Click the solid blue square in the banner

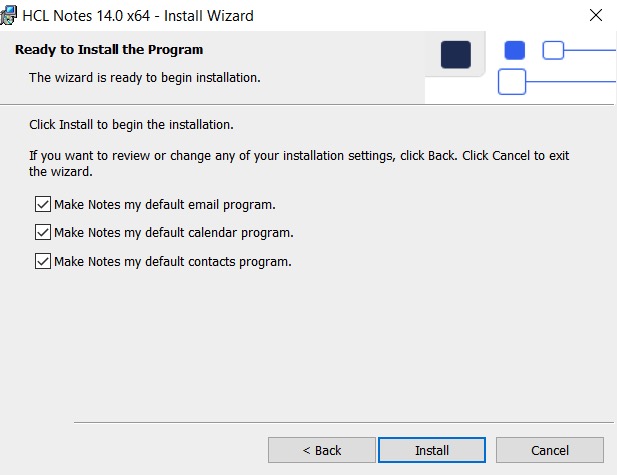tap(514, 50)
